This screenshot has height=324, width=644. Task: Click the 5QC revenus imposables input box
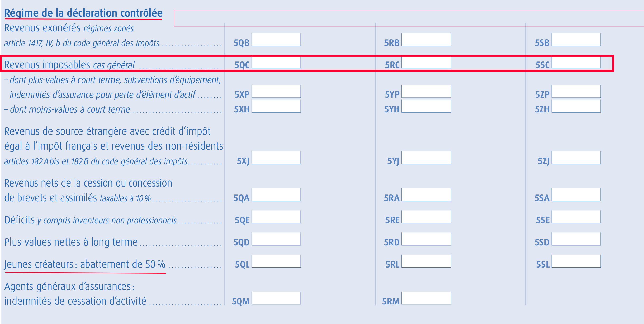click(276, 63)
